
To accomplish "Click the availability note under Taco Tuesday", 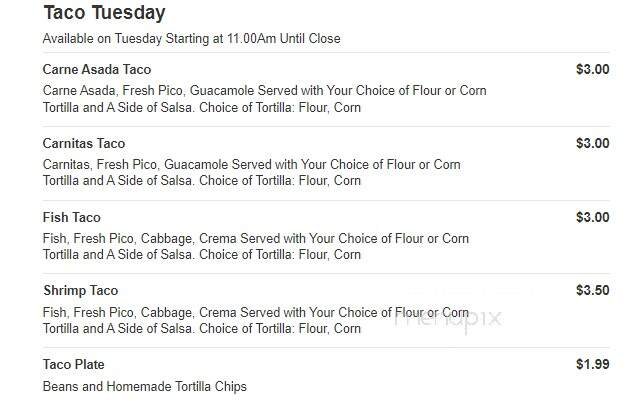I will (191, 39).
